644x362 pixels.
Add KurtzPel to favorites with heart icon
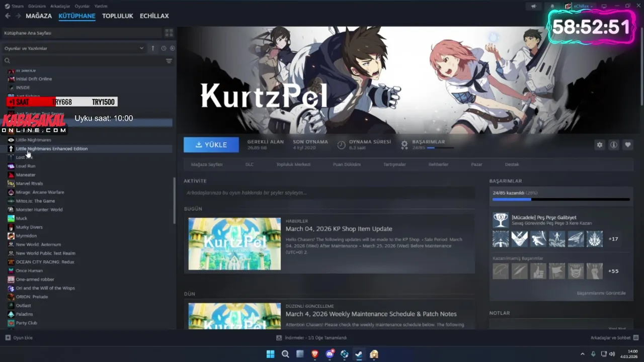pos(627,145)
